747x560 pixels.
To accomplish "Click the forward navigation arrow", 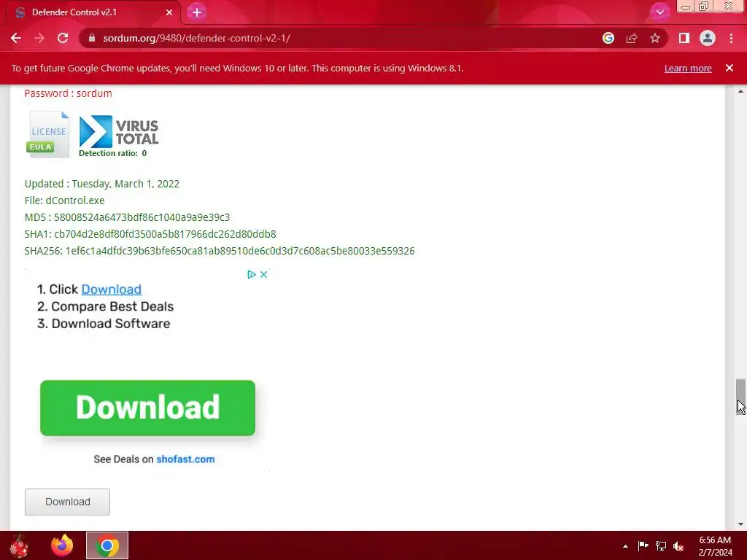I will coord(39,38).
